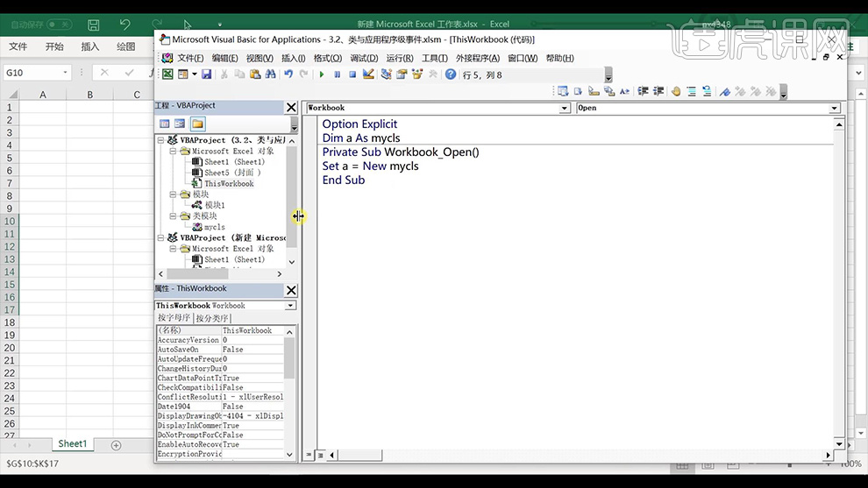
Task: Collapse the 类模块 folder node
Action: (173, 216)
